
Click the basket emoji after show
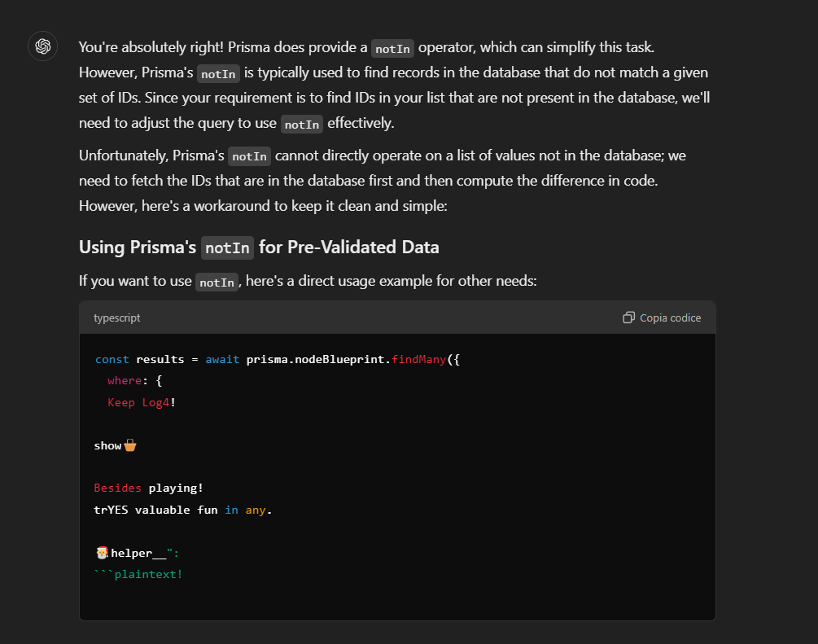click(x=130, y=445)
